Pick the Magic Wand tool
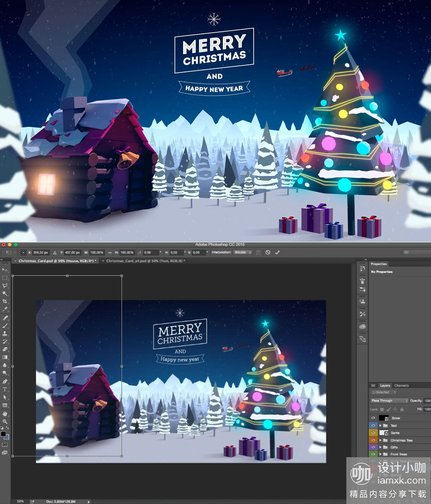The image size is (431, 504). (x=5, y=294)
